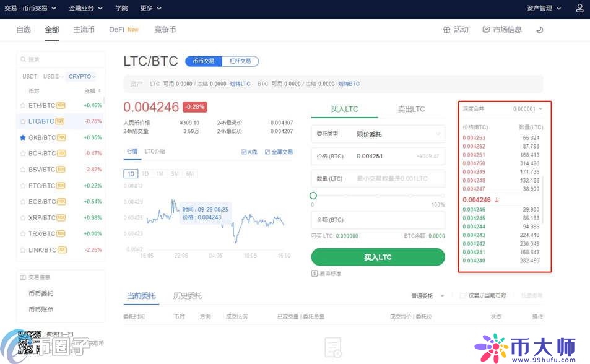590x364 pixels.
Task: Open 普通委托 order type dropdown
Action: pyautogui.click(x=427, y=296)
